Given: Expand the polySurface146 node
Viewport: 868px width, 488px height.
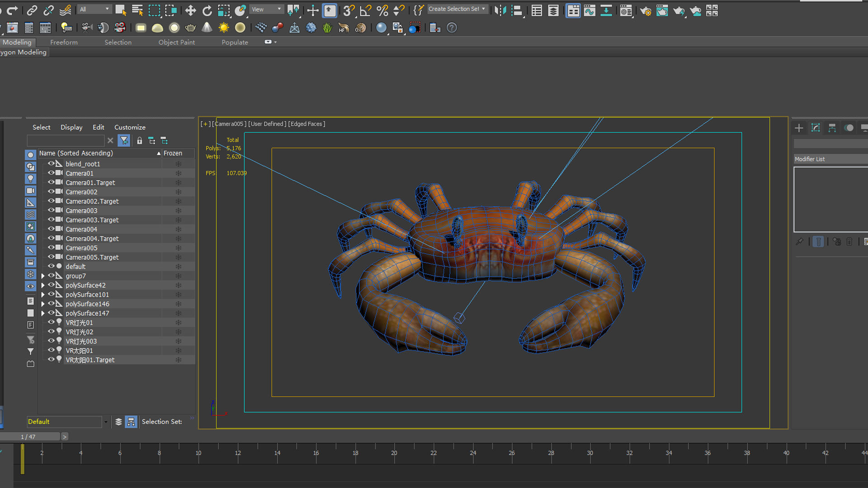Looking at the screenshot, I should tap(43, 304).
